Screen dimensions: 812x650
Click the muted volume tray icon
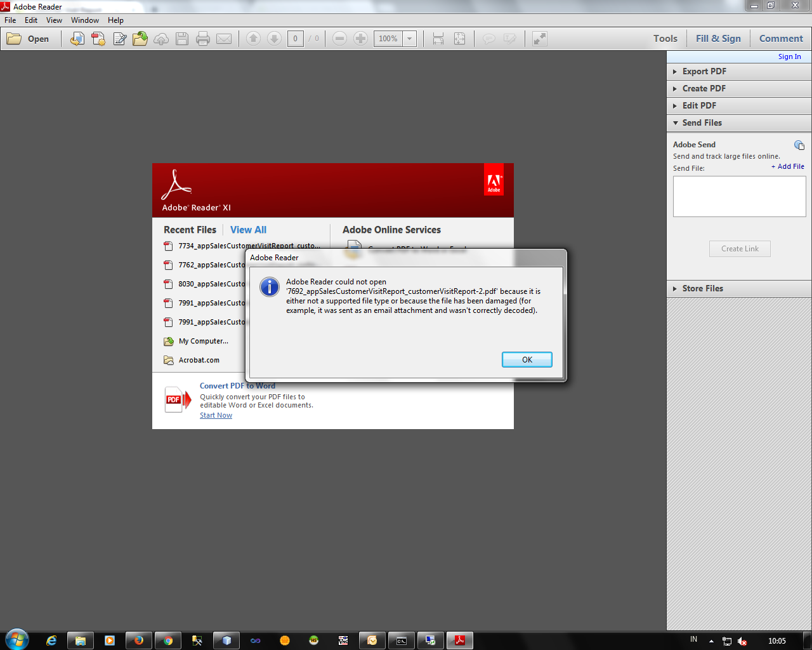pyautogui.click(x=742, y=641)
